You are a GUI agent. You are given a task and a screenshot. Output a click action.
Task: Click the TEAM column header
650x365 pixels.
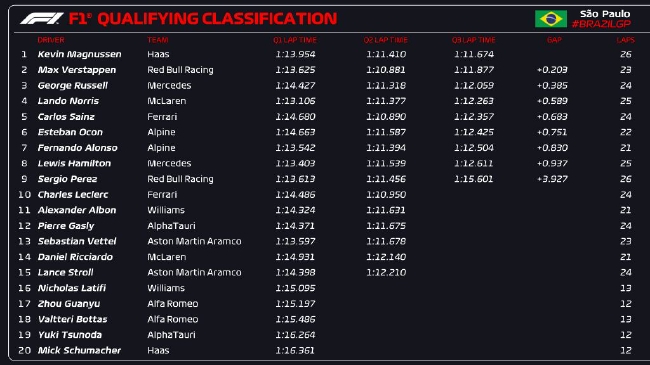coord(158,40)
